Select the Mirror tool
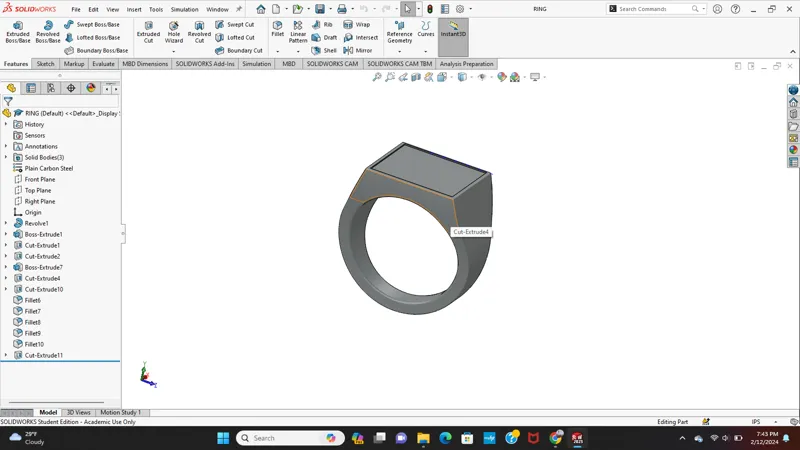800x450 pixels. tap(358, 51)
